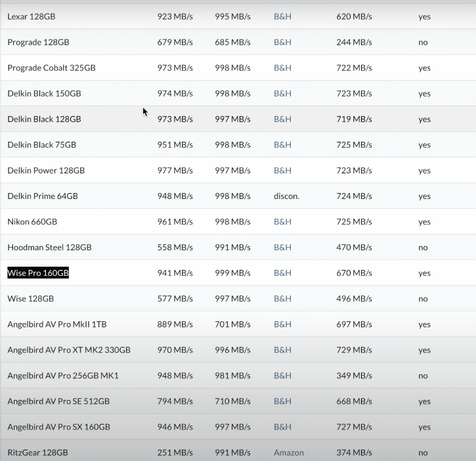Image resolution: width=476 pixels, height=461 pixels.
Task: Click B&H link for Delkin Black 150GB
Action: (282, 93)
